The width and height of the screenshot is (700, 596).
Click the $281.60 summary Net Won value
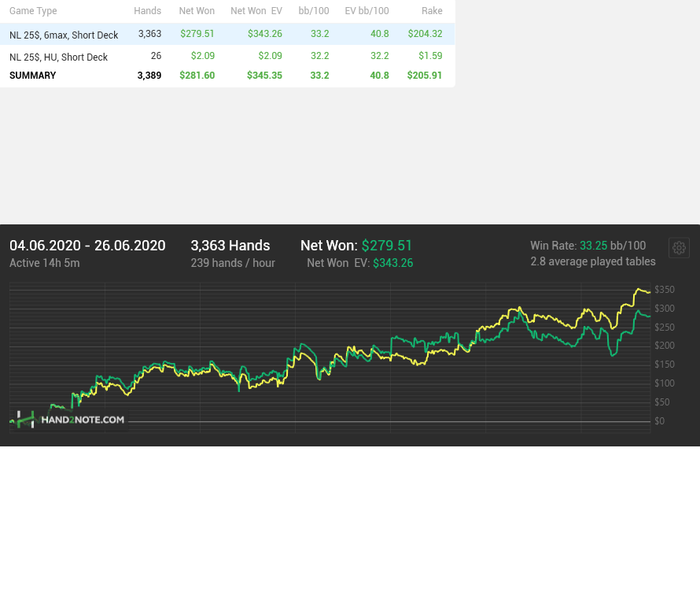click(197, 75)
